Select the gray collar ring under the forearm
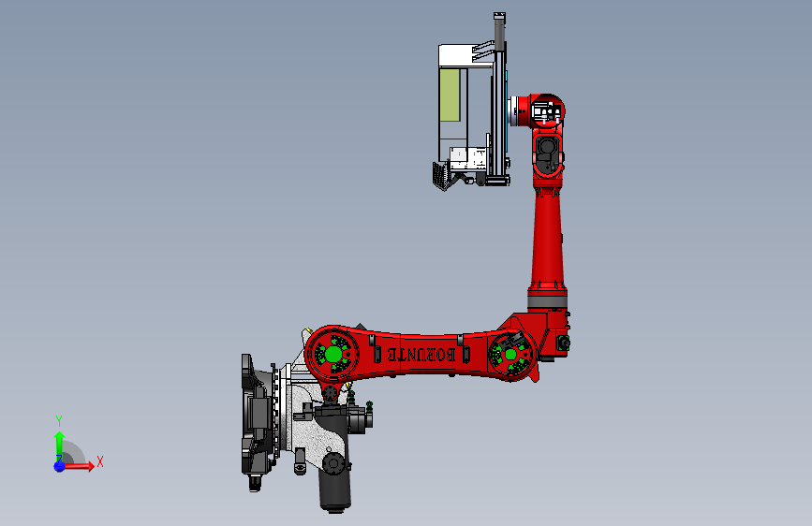This screenshot has height=526, width=812. pos(547,301)
